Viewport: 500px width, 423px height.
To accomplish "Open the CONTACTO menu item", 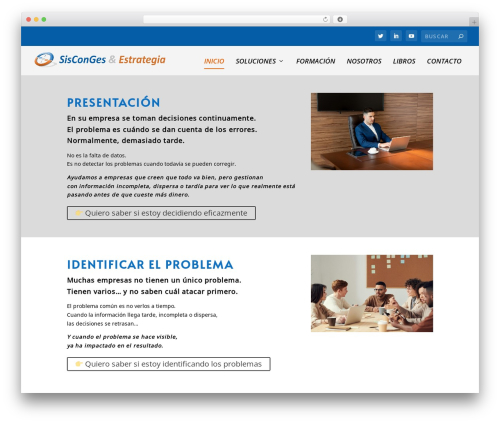I will pyautogui.click(x=444, y=61).
